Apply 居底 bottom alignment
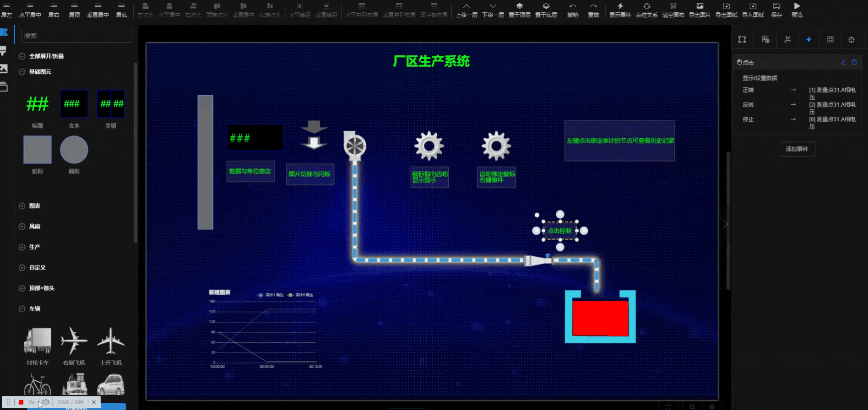This screenshot has width=868, height=410. (x=121, y=10)
